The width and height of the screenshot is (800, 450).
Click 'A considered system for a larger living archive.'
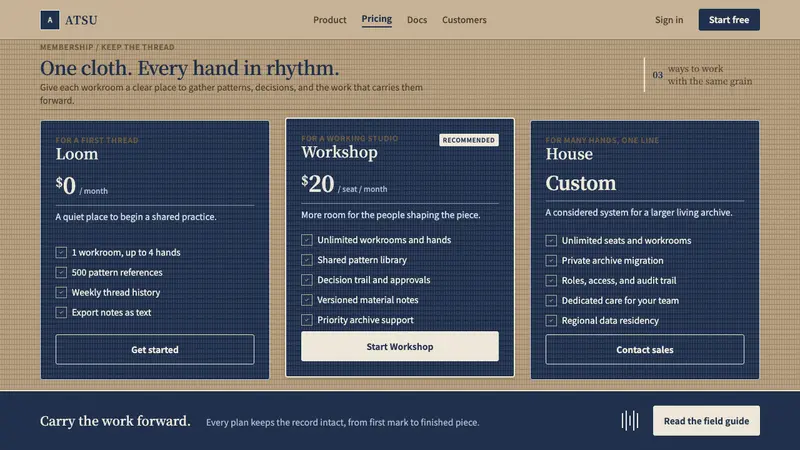pyautogui.click(x=639, y=213)
